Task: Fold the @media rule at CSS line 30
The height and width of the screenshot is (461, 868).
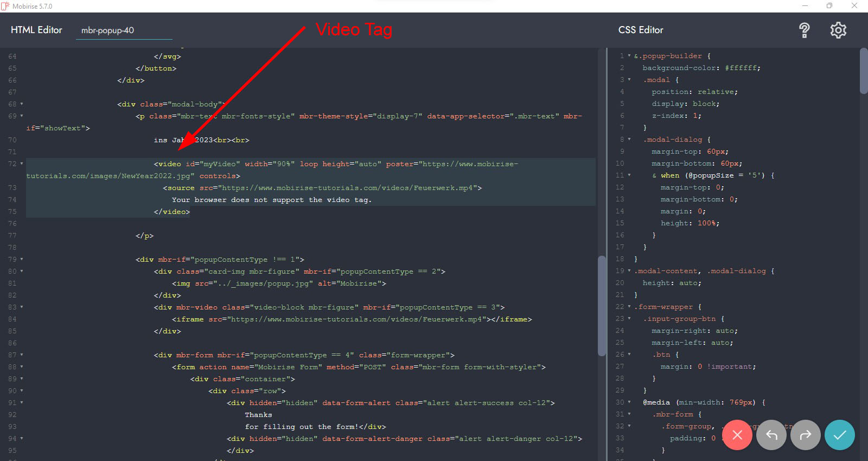Action: pos(629,402)
